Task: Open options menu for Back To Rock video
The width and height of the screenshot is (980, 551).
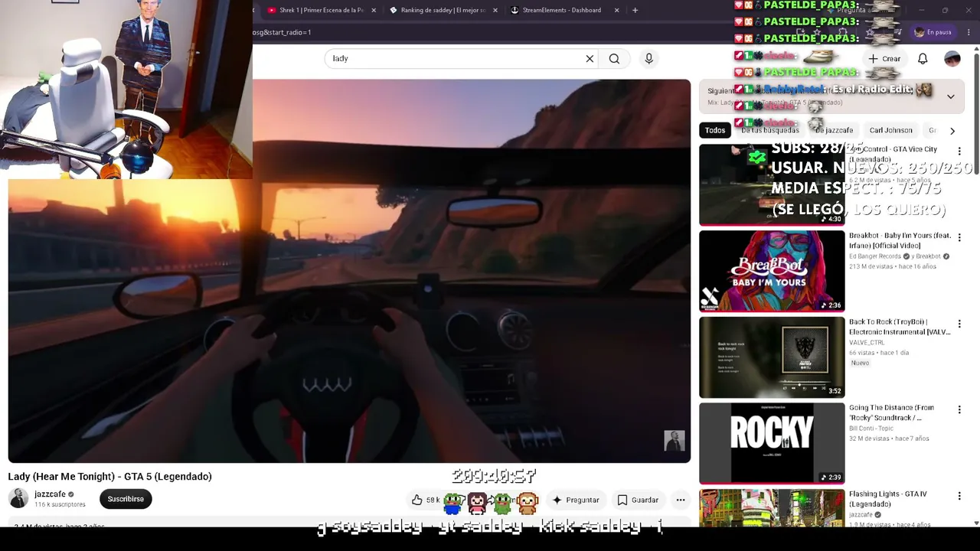Action: pos(959,324)
